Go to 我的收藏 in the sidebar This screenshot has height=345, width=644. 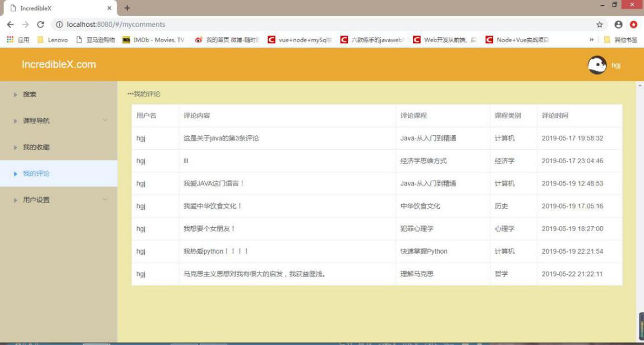coord(36,147)
